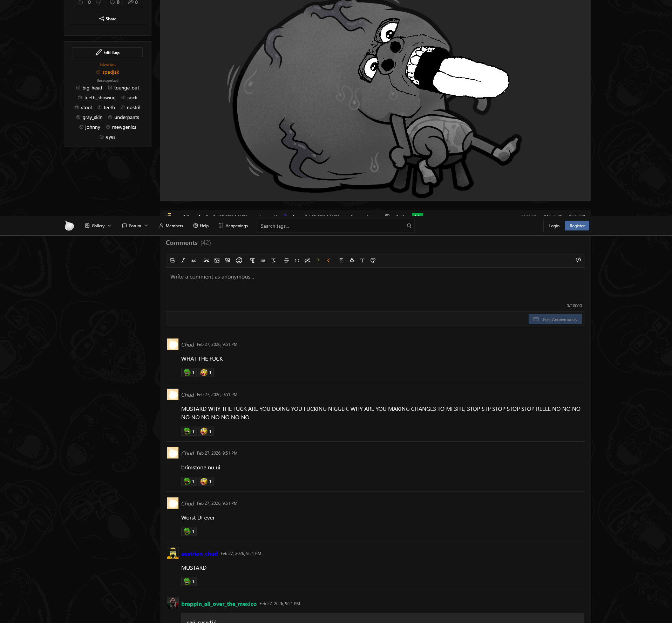Visit austrian_chud's profile via username
This screenshot has width=672, height=623.
point(199,554)
